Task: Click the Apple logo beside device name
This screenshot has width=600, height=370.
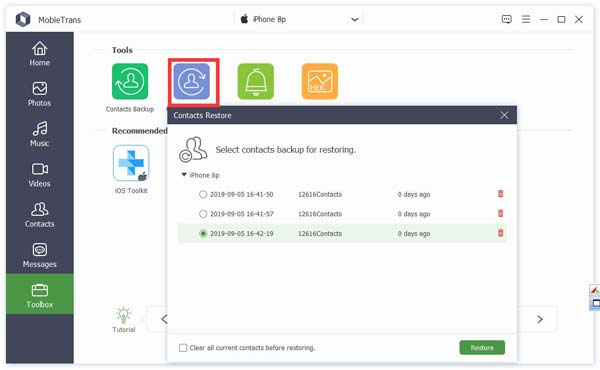Action: point(244,19)
